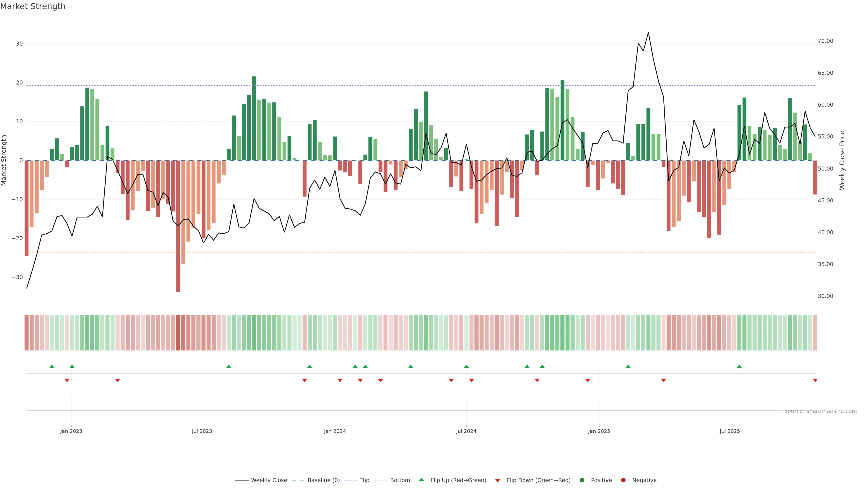This screenshot has width=868, height=488.
Task: Click the Flip Down red triangle legend icon
Action: pos(498,480)
